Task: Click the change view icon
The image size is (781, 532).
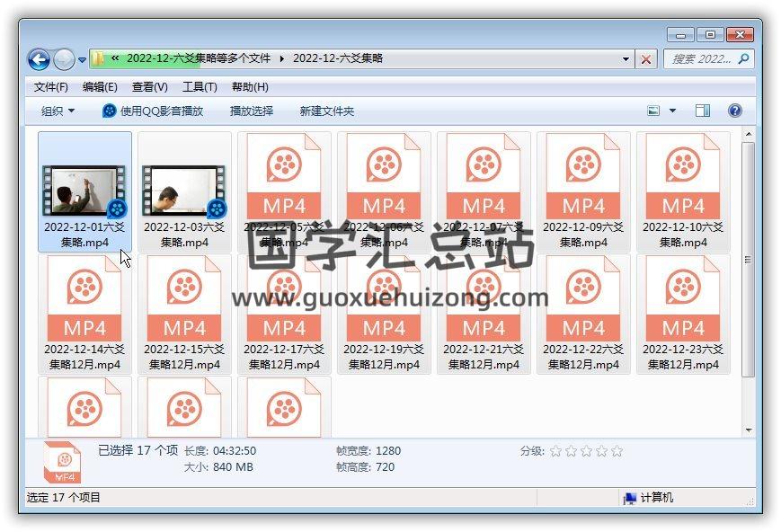Action: point(654,111)
